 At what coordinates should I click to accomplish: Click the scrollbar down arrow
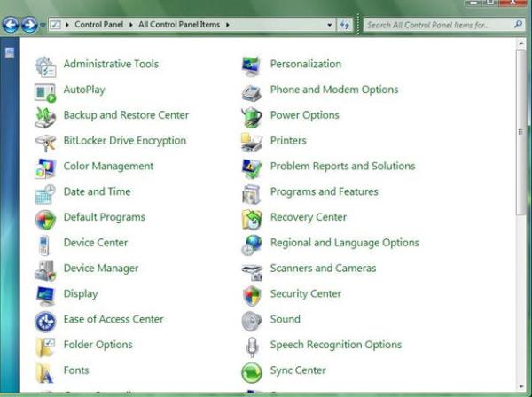pos(520,386)
